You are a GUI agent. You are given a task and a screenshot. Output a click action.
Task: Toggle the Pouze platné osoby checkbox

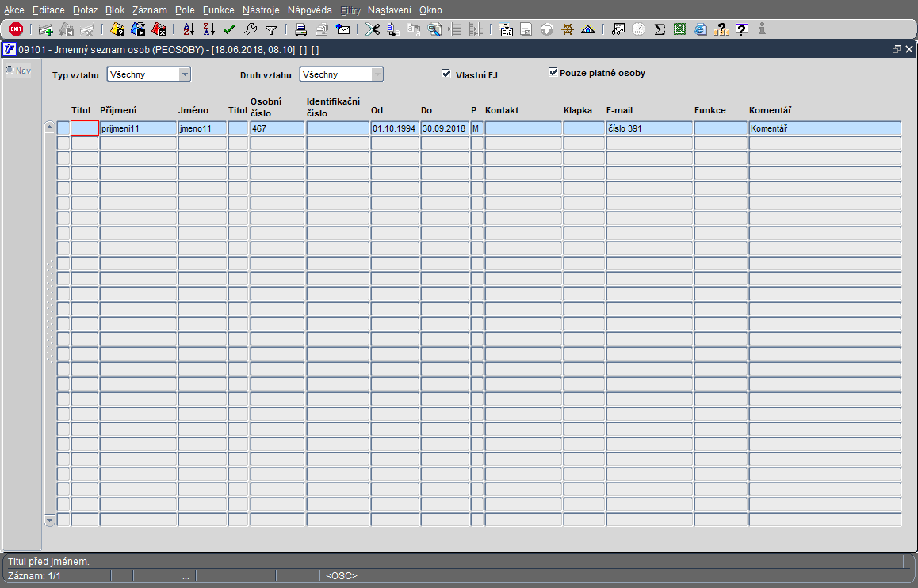[x=553, y=72]
